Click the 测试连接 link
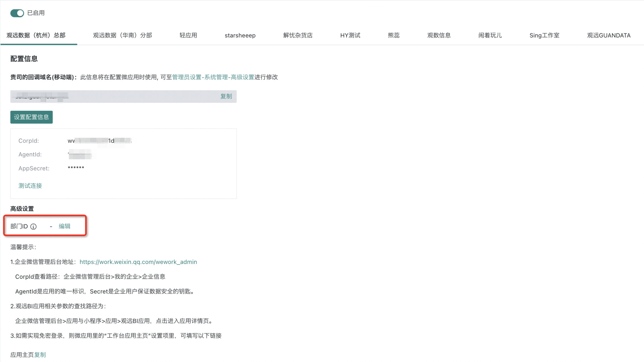 point(30,186)
